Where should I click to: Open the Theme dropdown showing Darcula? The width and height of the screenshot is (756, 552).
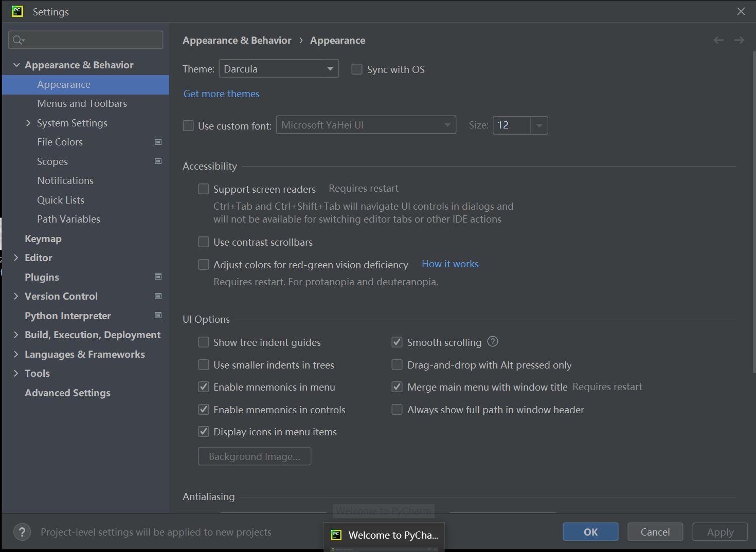pos(279,69)
